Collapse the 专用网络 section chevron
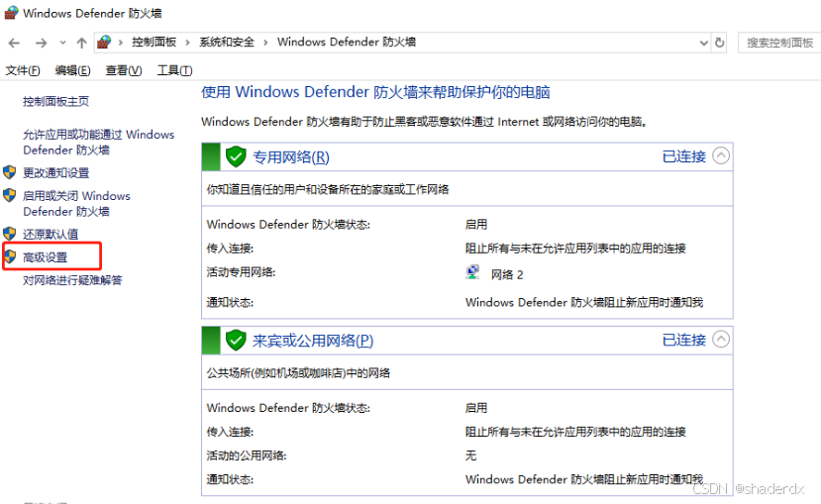 pos(721,155)
